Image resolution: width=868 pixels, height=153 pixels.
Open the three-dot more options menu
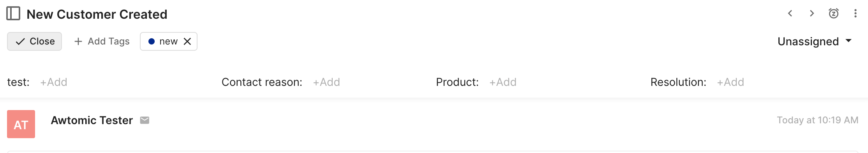pyautogui.click(x=856, y=14)
